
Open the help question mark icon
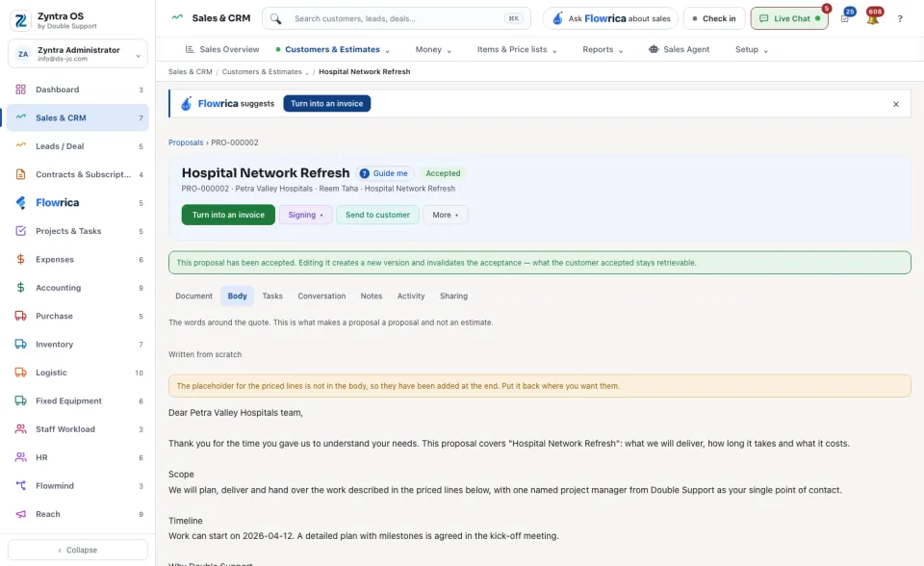[900, 19]
